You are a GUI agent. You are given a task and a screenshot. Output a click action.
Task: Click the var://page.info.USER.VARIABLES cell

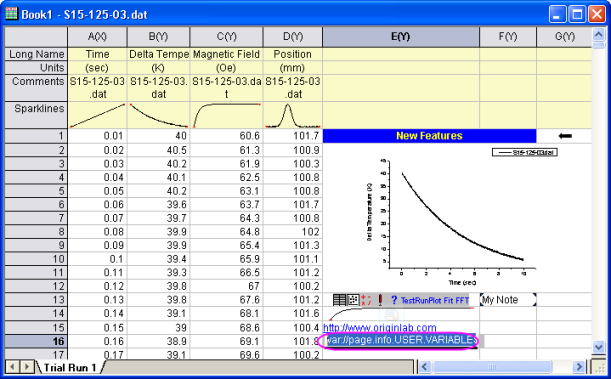(401, 341)
